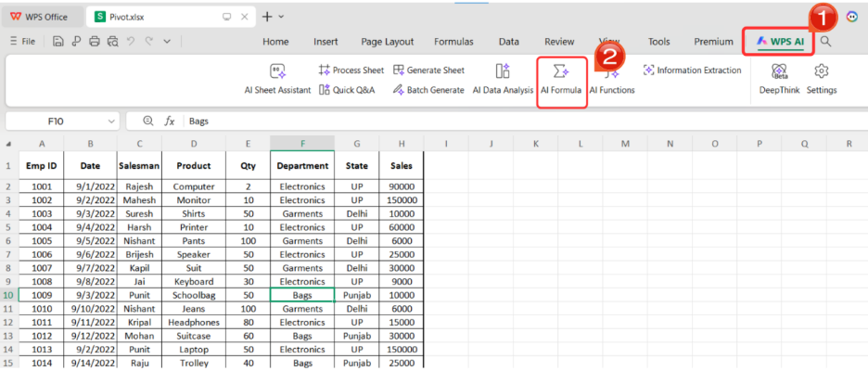Click the zoom magnifier beside the formula bar

tap(147, 121)
